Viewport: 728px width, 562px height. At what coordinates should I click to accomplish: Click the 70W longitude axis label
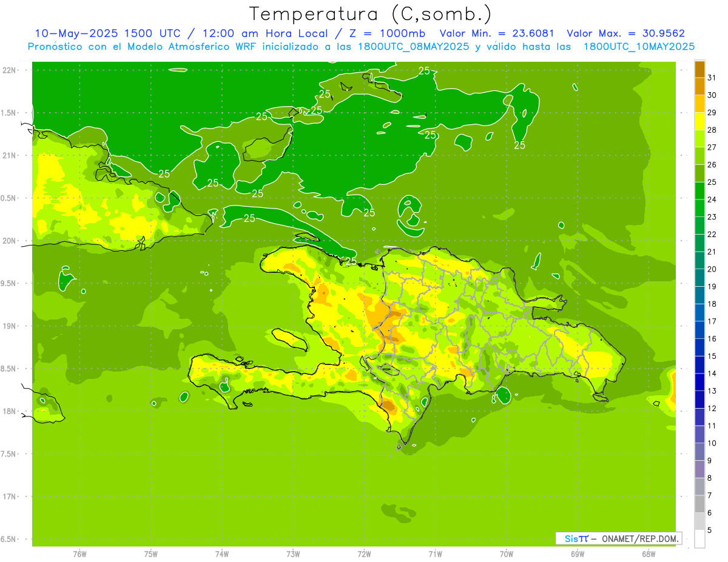pos(506,554)
